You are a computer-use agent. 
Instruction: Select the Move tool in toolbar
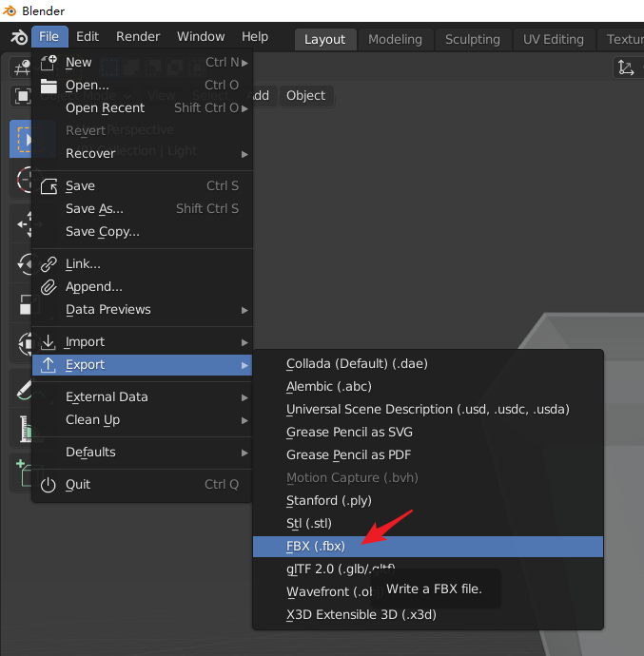(25, 224)
